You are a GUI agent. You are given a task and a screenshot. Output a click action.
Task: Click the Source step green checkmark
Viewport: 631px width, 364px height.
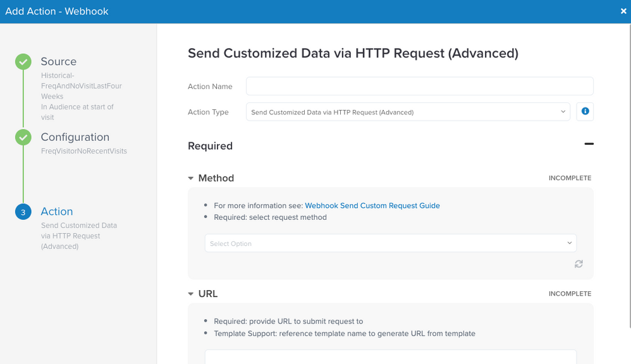pyautogui.click(x=23, y=62)
